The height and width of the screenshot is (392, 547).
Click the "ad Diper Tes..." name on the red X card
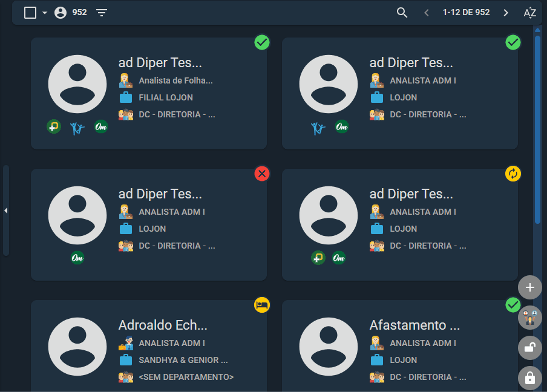point(160,194)
